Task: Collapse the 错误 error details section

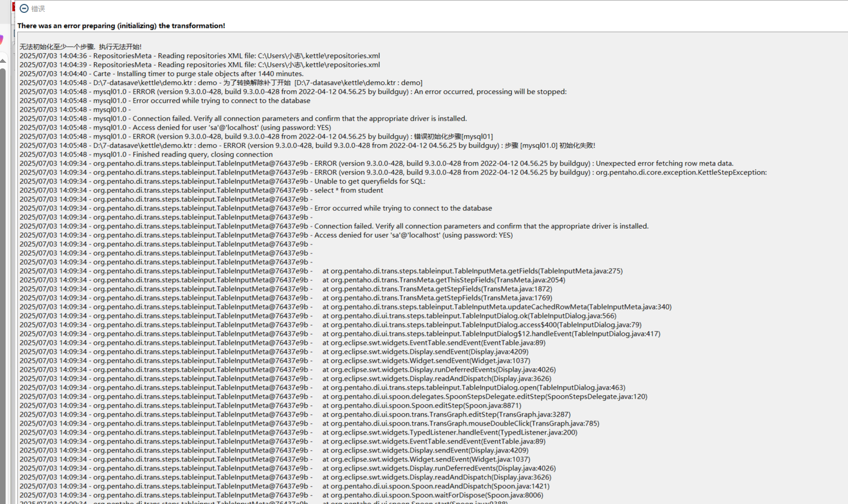Action: point(24,8)
